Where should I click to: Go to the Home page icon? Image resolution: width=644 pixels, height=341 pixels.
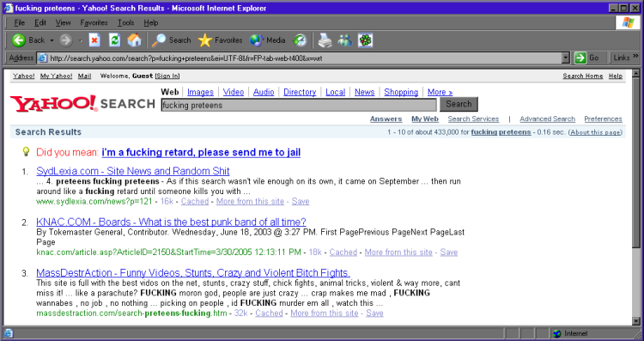[134, 40]
